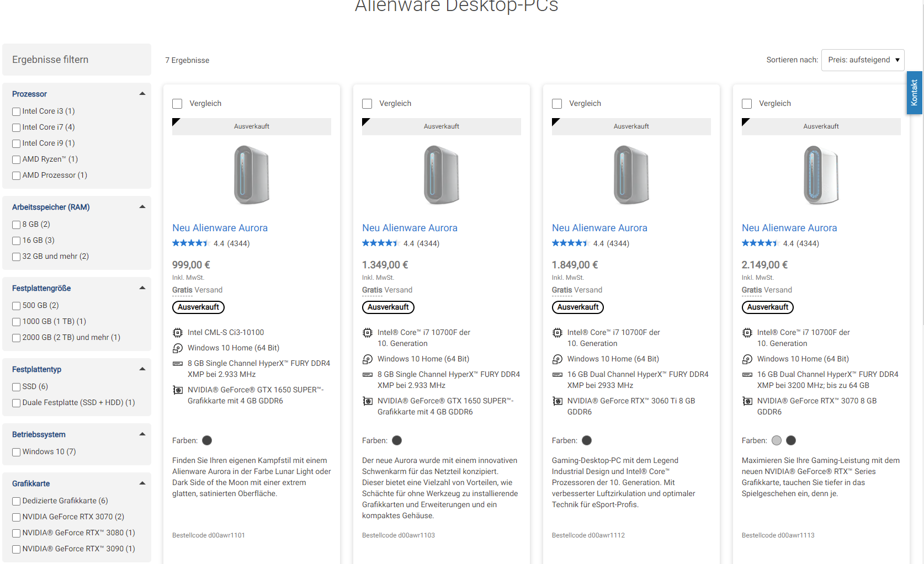
Task: Enable the 16 GB RAM filter
Action: pyautogui.click(x=17, y=241)
